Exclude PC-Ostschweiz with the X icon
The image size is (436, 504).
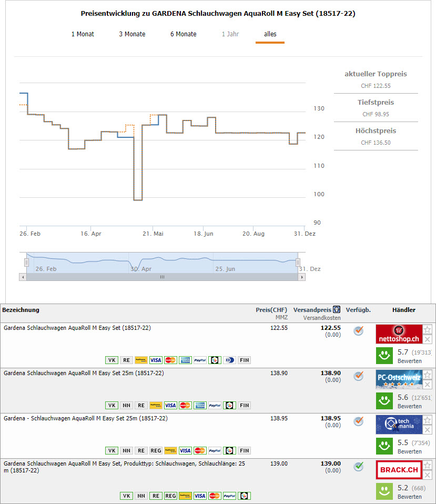[x=428, y=385]
